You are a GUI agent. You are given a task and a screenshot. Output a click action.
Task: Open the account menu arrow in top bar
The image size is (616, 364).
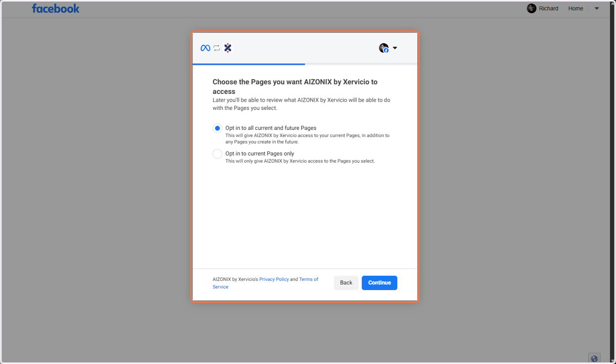(596, 8)
